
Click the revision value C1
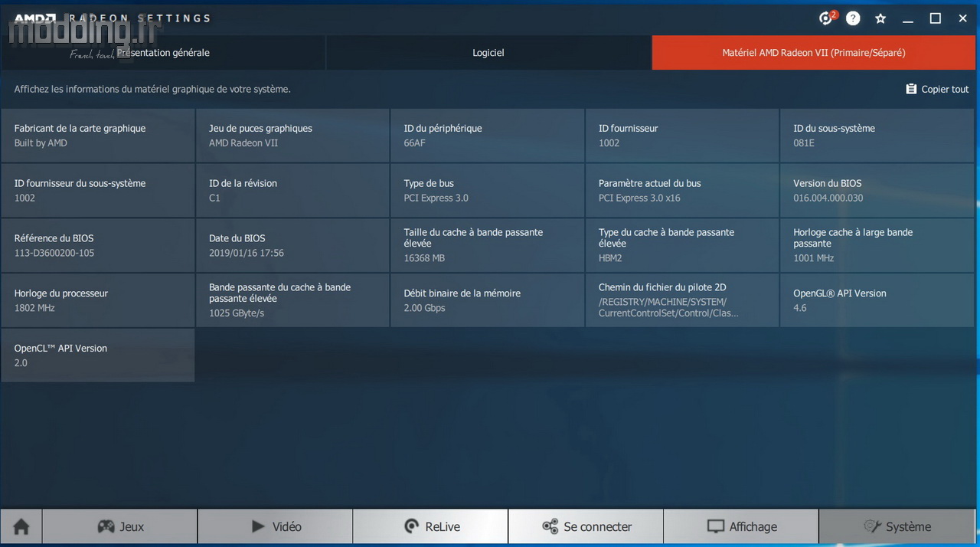pyautogui.click(x=214, y=198)
